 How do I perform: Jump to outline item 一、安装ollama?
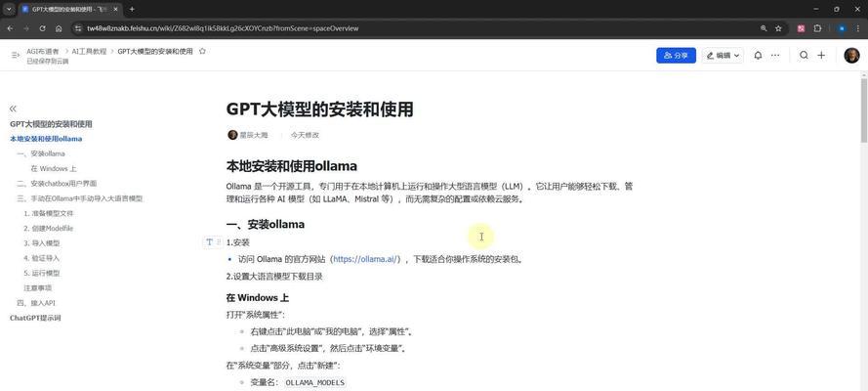coord(41,153)
